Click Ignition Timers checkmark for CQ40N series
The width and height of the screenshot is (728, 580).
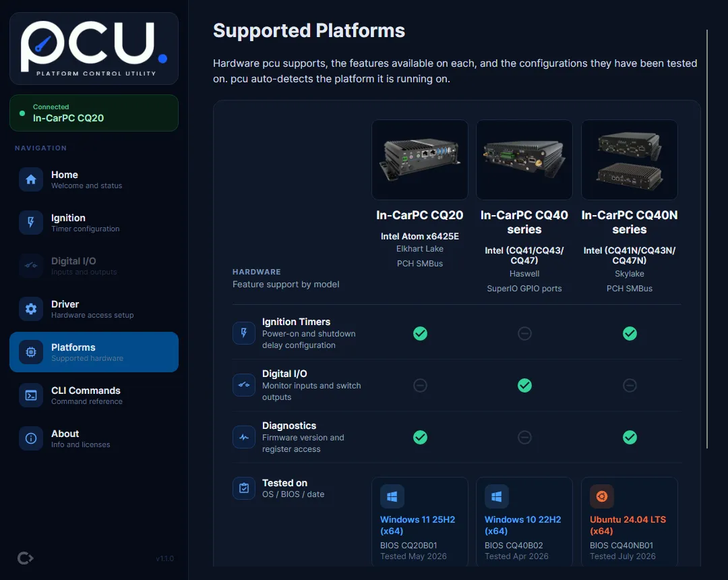[630, 333]
